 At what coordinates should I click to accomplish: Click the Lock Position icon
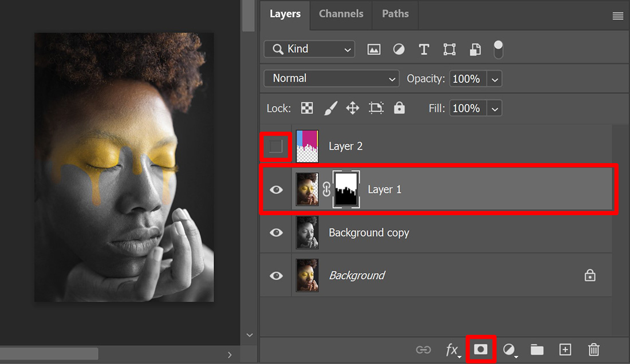(353, 108)
